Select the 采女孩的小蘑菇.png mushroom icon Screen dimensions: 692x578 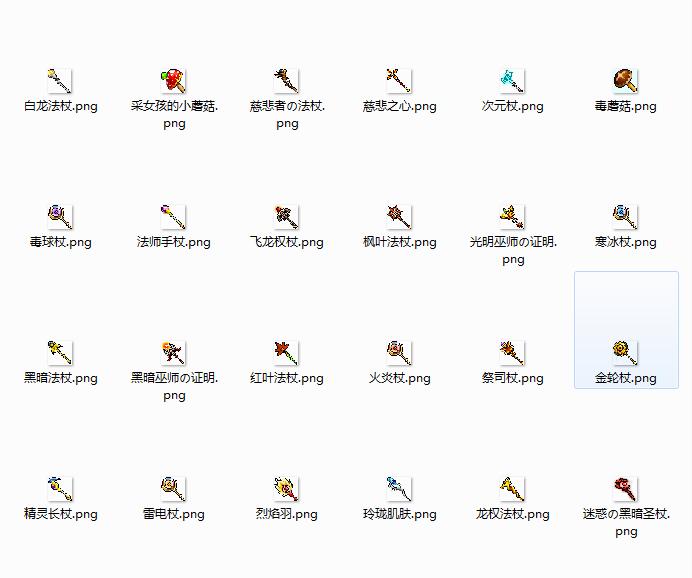tap(173, 81)
